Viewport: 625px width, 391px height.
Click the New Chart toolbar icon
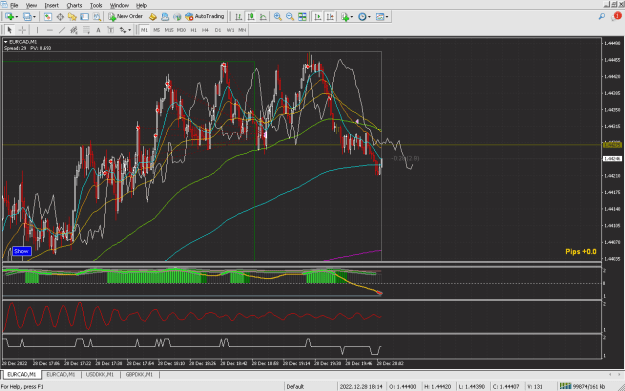click(x=9, y=17)
